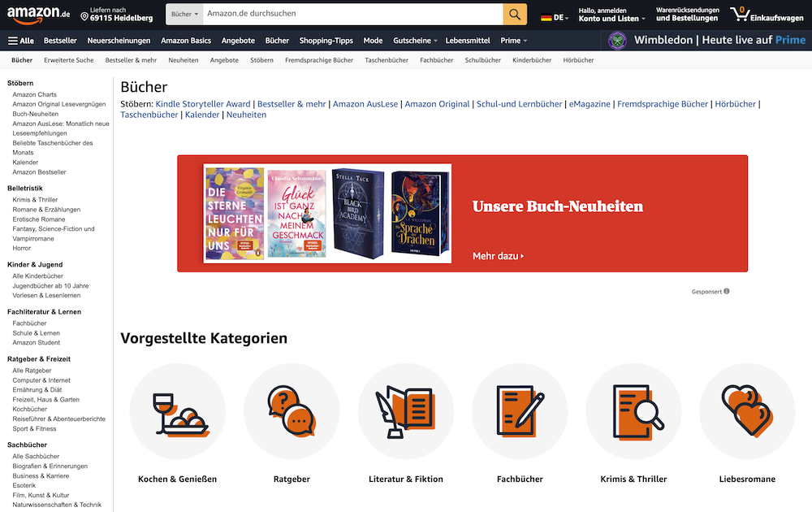Switch to Schulbücher sub-nav tab
The width and height of the screenshot is (812, 512).
click(482, 60)
